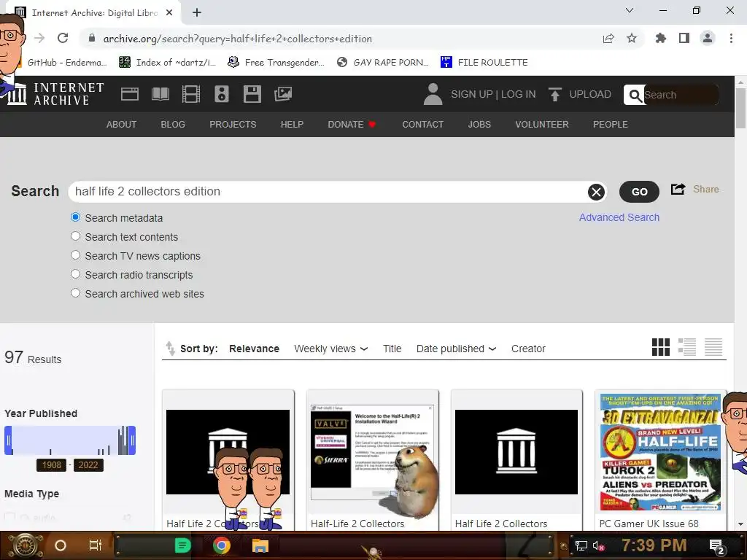
Task: Open the Internet Archive software floppy icon
Action: pos(252,94)
